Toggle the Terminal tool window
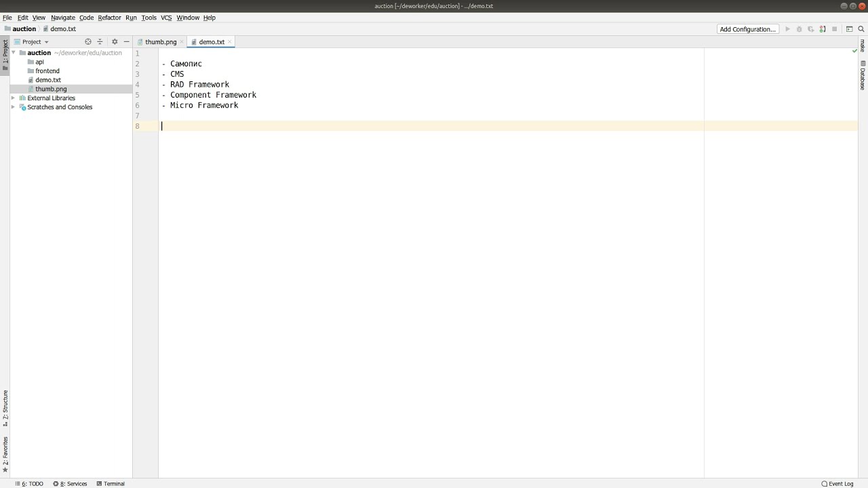The image size is (868, 488). click(111, 484)
